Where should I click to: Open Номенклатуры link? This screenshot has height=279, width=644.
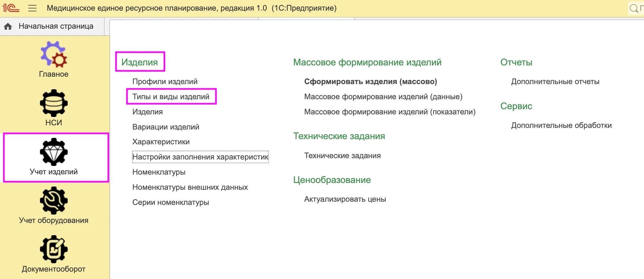pos(159,172)
